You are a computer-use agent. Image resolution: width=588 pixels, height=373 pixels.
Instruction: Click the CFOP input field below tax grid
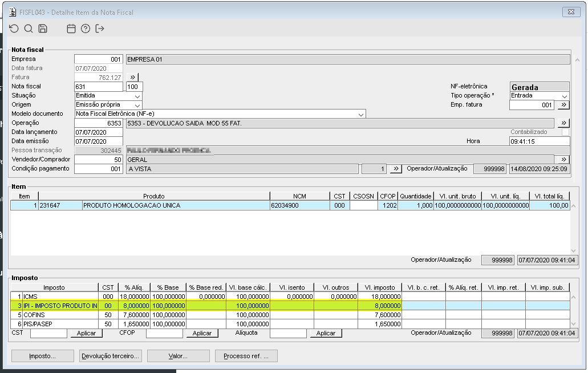tap(165, 333)
